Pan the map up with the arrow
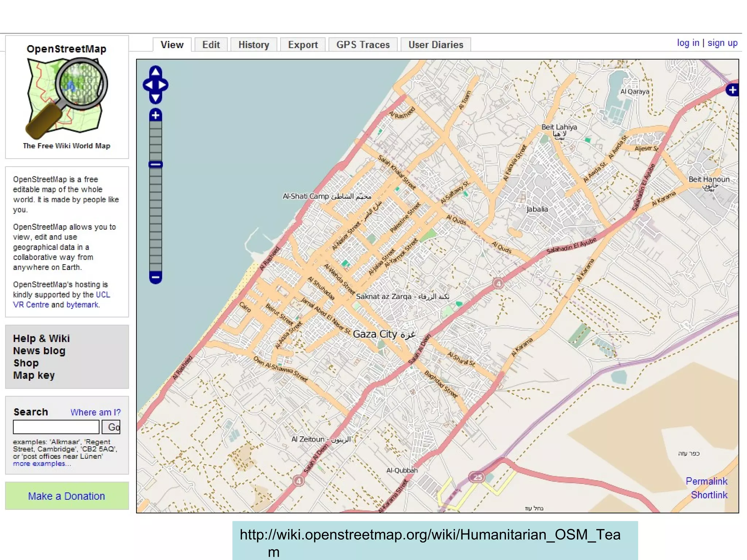This screenshot has width=747, height=560. click(155, 71)
